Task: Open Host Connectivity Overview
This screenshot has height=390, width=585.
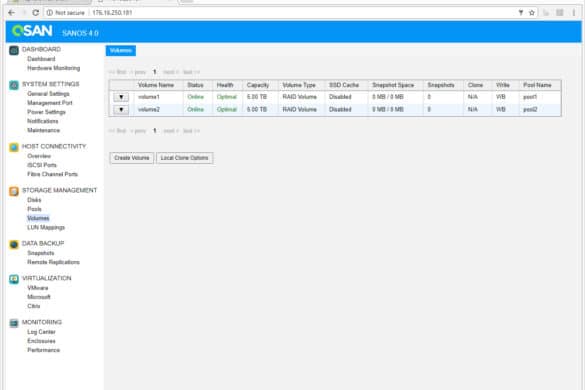Action: point(39,156)
